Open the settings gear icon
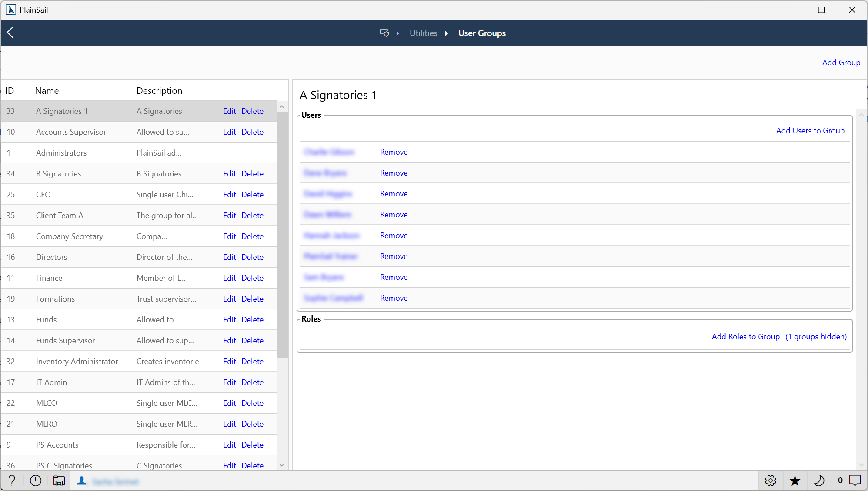 pos(770,481)
